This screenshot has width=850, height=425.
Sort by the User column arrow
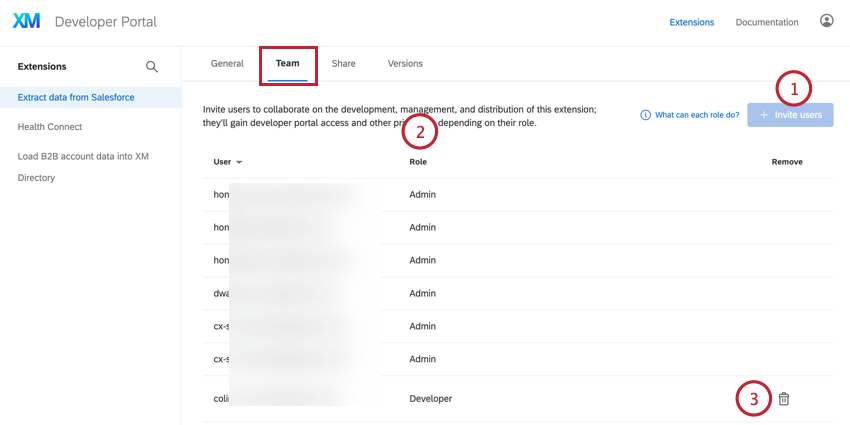[239, 162]
